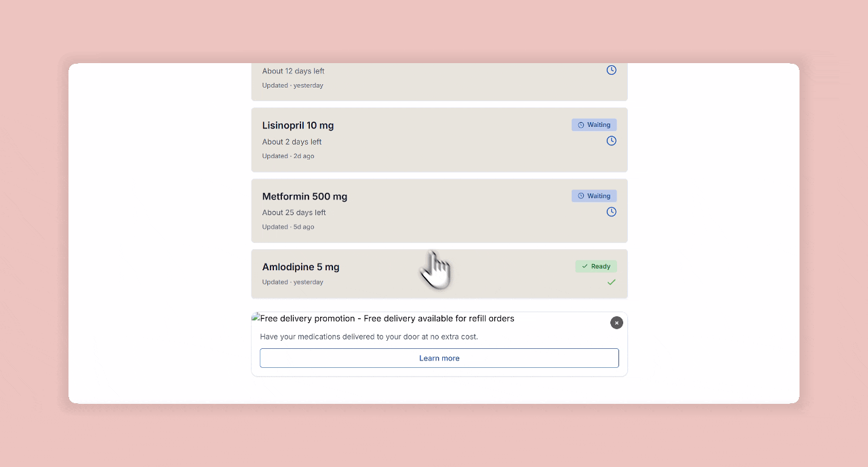Open the Metformin 500 mg entry
The width and height of the screenshot is (868, 467).
(x=304, y=196)
